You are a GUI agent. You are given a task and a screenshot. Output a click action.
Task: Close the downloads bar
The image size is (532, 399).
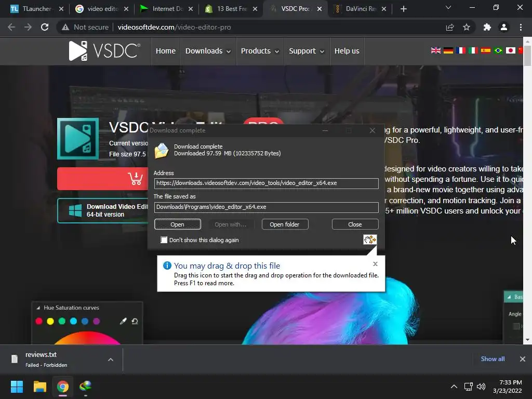click(x=523, y=359)
